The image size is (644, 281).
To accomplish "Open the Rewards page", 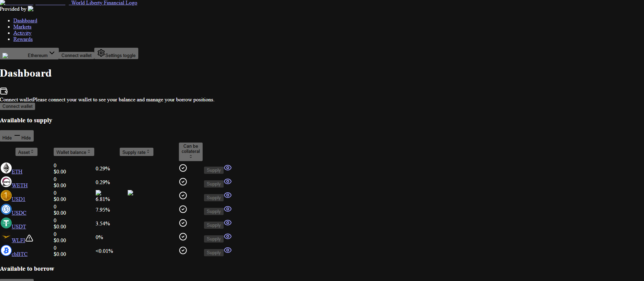I will (x=23, y=39).
